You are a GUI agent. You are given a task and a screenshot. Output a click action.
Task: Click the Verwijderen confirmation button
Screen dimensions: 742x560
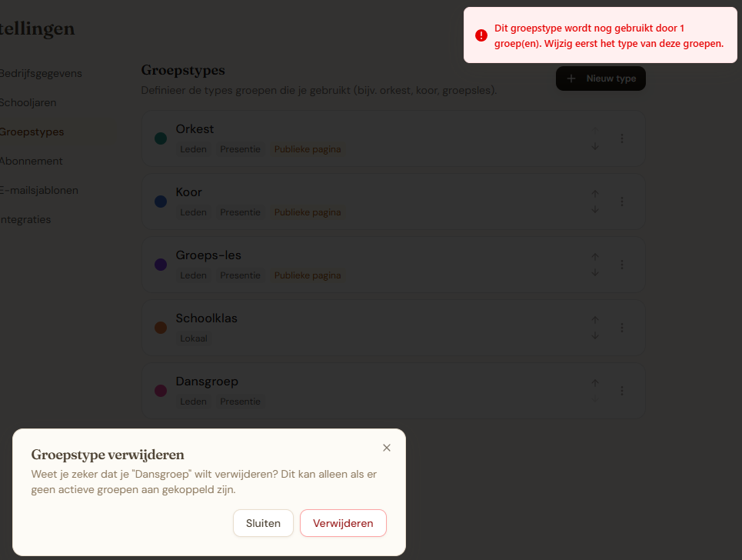click(x=343, y=523)
